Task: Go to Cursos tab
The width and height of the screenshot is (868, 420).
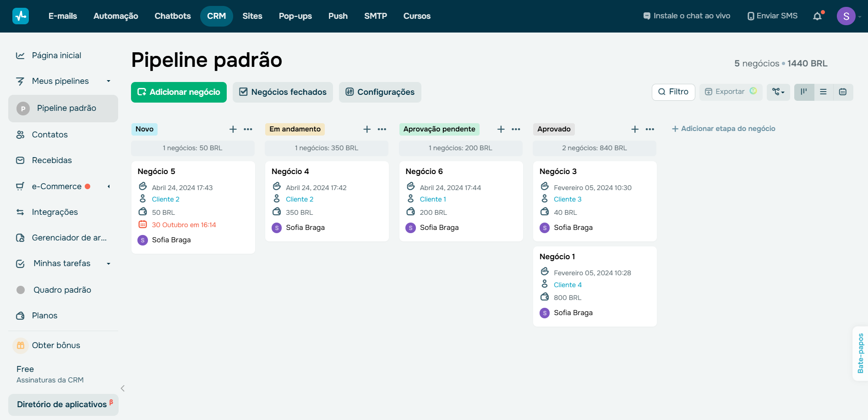Action: pyautogui.click(x=417, y=16)
